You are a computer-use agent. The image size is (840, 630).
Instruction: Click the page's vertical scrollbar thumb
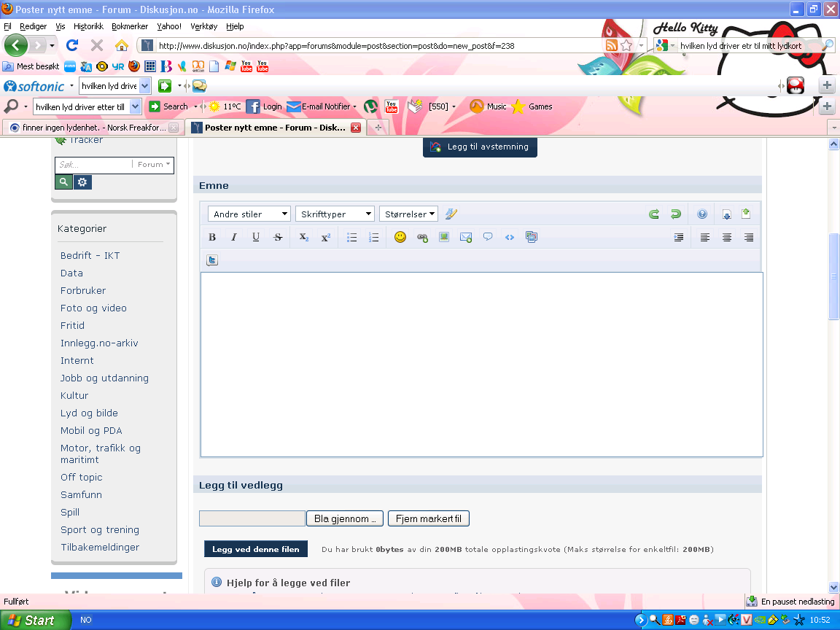tap(833, 277)
